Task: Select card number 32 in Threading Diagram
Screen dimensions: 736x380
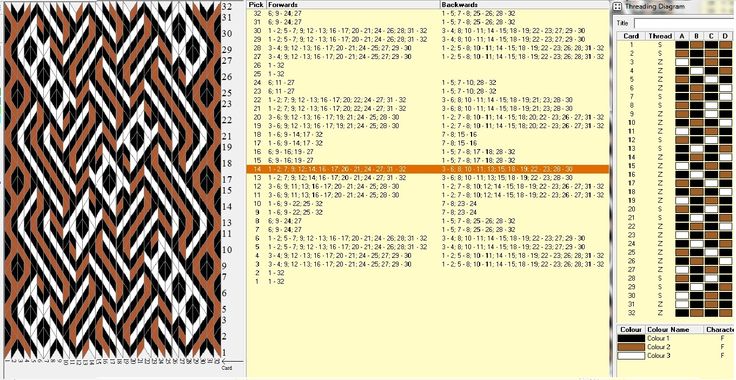Action: [631, 313]
